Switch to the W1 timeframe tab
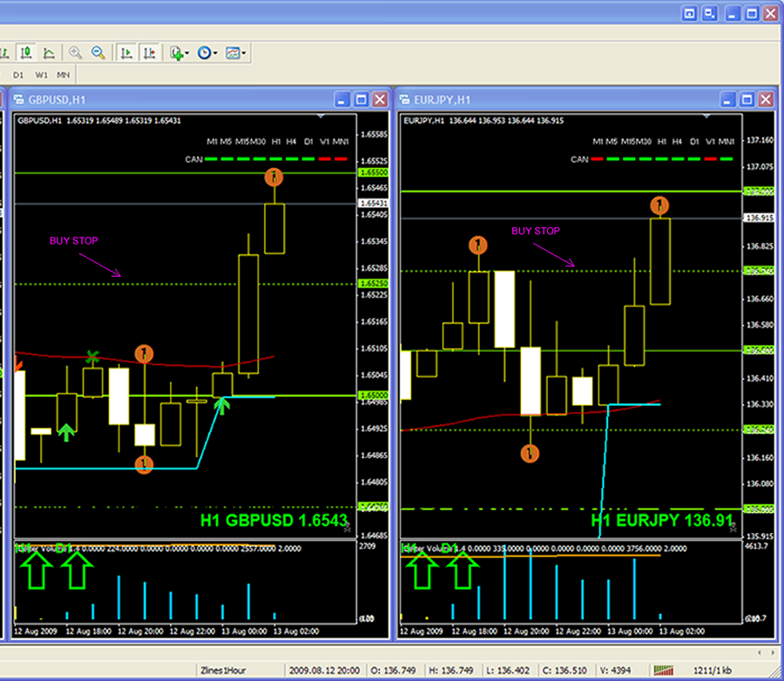The image size is (784, 681). tap(40, 75)
